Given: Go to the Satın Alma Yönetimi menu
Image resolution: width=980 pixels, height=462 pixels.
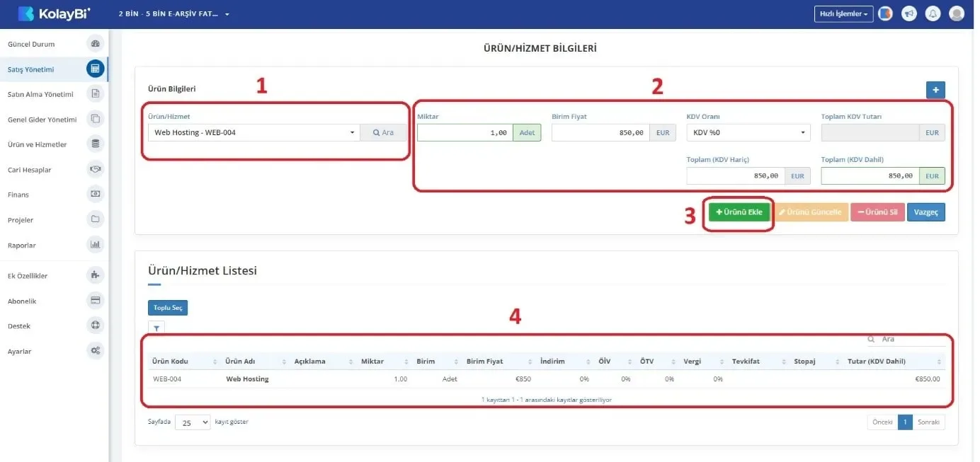Looking at the screenshot, I should tap(40, 94).
